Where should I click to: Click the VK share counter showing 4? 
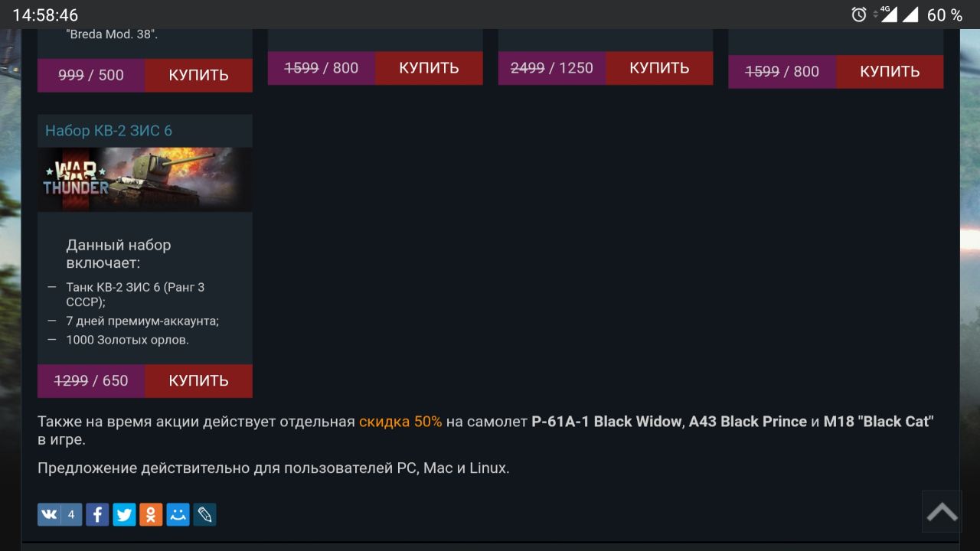71,514
